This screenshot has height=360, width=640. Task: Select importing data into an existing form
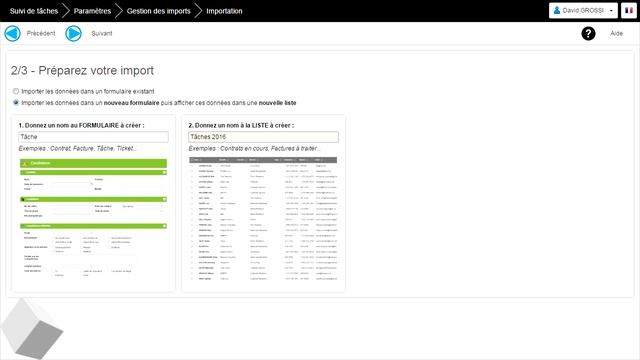pos(16,91)
